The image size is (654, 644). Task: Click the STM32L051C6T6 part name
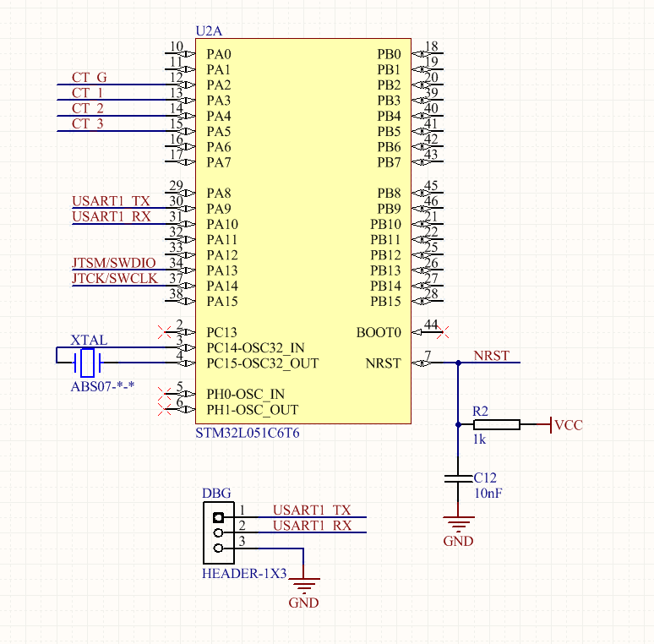[x=248, y=433]
